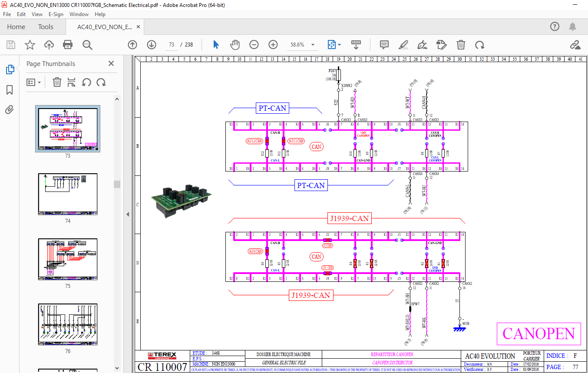Viewport: 588px width, 373px height.
Task: Delete the page with toolbar trash icon
Action: [461, 45]
